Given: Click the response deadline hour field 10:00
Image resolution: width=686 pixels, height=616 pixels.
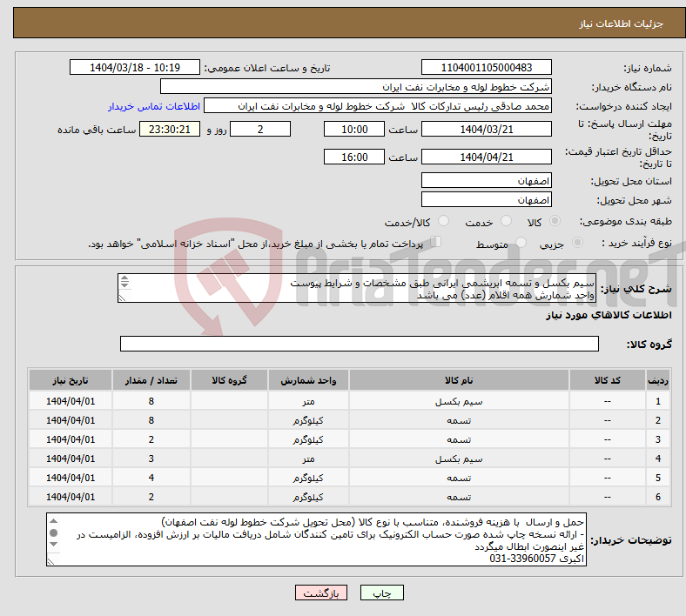Looking at the screenshot, I should pos(354,130).
